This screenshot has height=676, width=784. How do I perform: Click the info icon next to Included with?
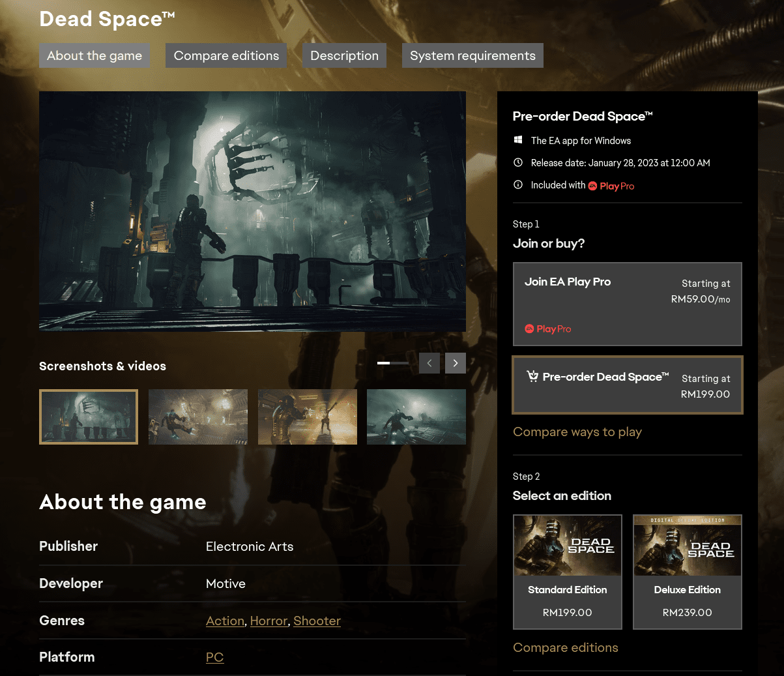(x=518, y=184)
